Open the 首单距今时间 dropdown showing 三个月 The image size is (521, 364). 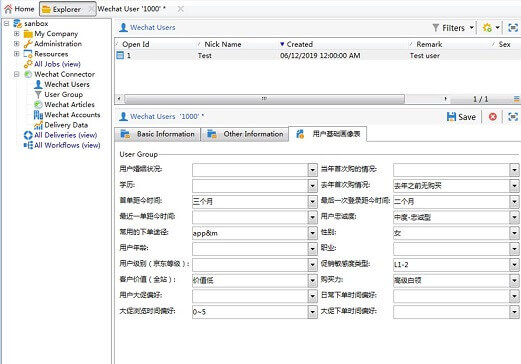pos(312,202)
